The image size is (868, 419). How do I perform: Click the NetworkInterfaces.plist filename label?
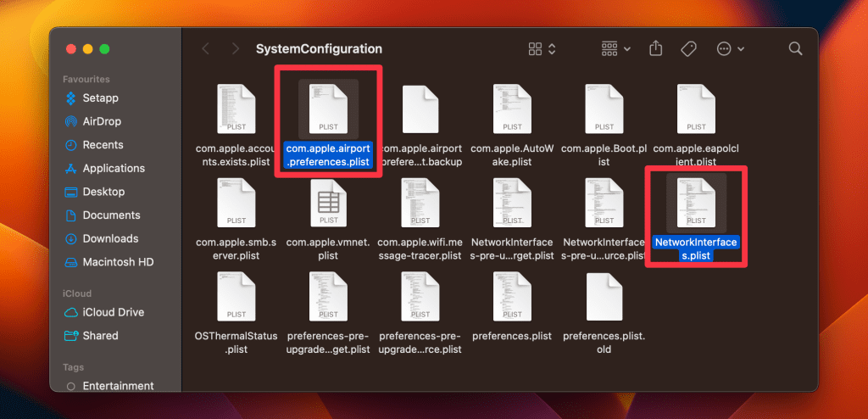coord(697,249)
